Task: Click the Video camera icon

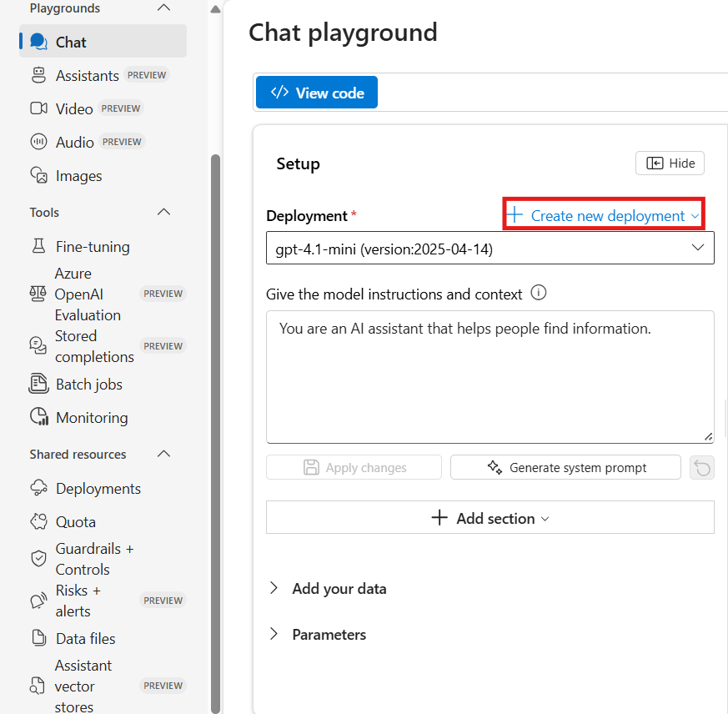Action: tap(38, 108)
